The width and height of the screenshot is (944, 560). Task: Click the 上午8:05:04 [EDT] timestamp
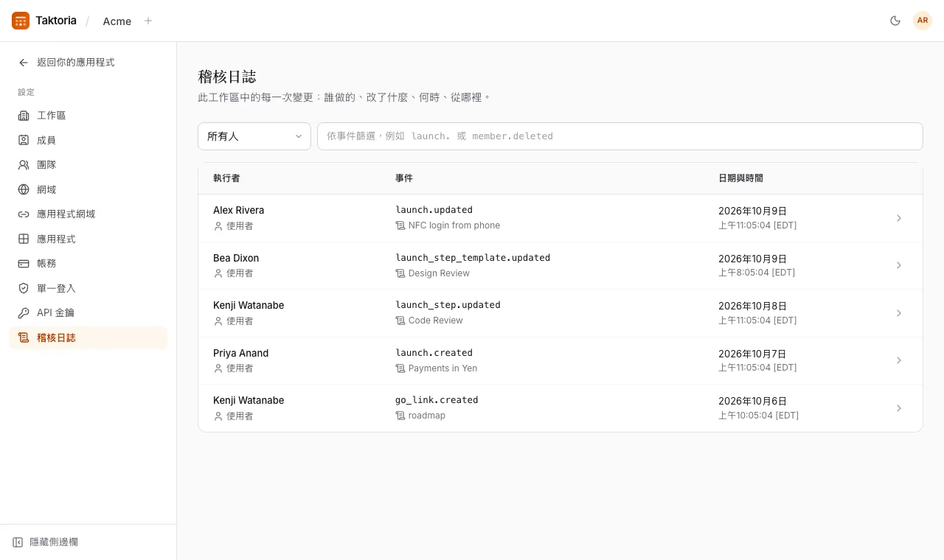tap(757, 273)
